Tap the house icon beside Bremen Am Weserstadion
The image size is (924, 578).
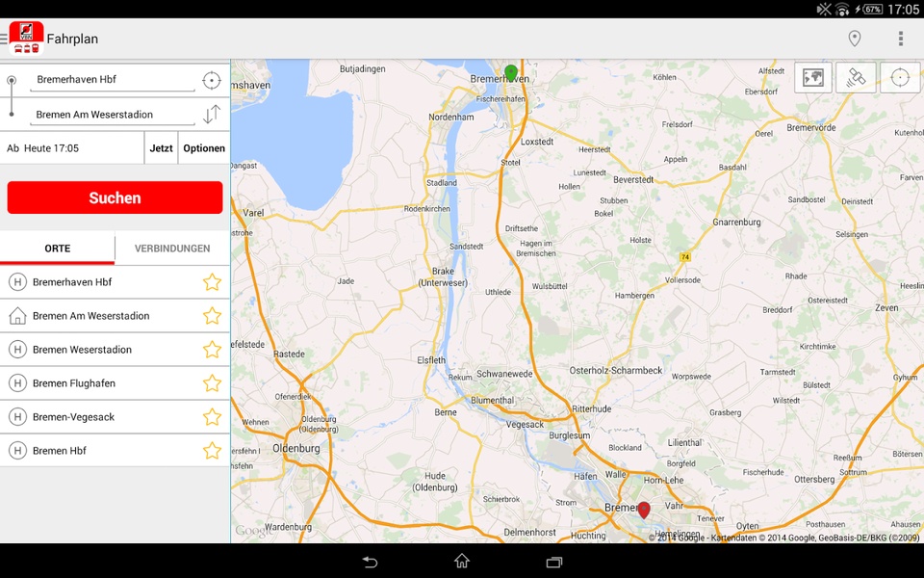[x=17, y=316]
